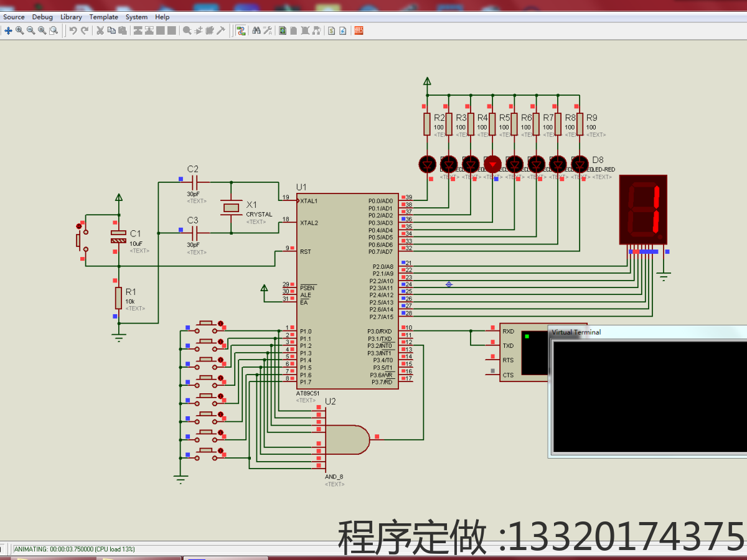The width and height of the screenshot is (747, 560).
Task: Open the Template menu
Action: [x=103, y=17]
